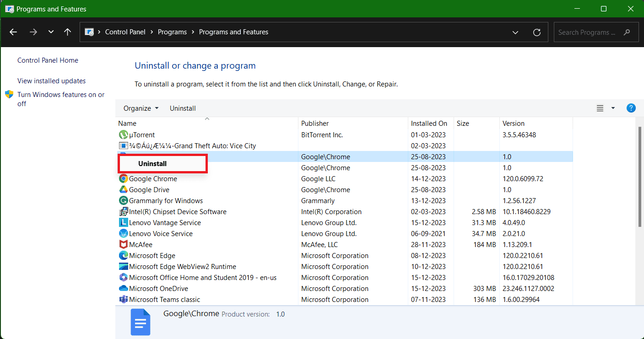This screenshot has height=339, width=644.
Task: Click the Microsoft Teams classic icon
Action: (123, 300)
